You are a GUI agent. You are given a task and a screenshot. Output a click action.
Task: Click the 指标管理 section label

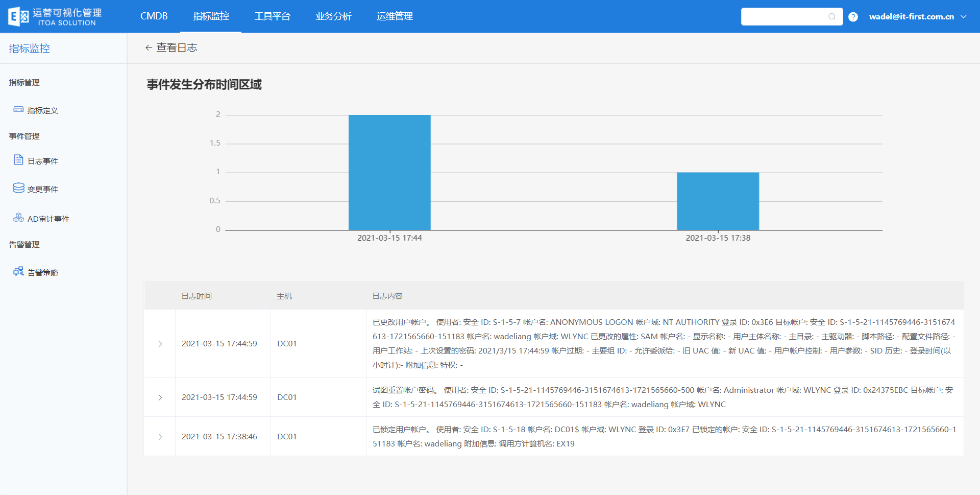point(24,82)
